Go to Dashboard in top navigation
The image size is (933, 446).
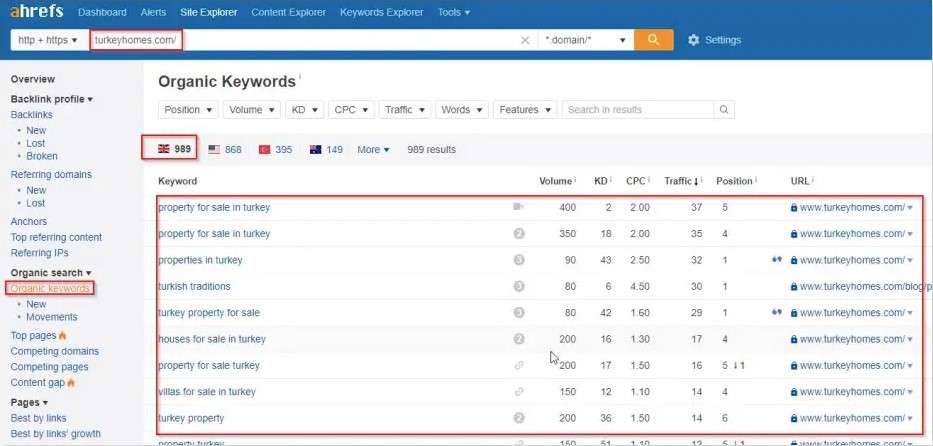(102, 12)
